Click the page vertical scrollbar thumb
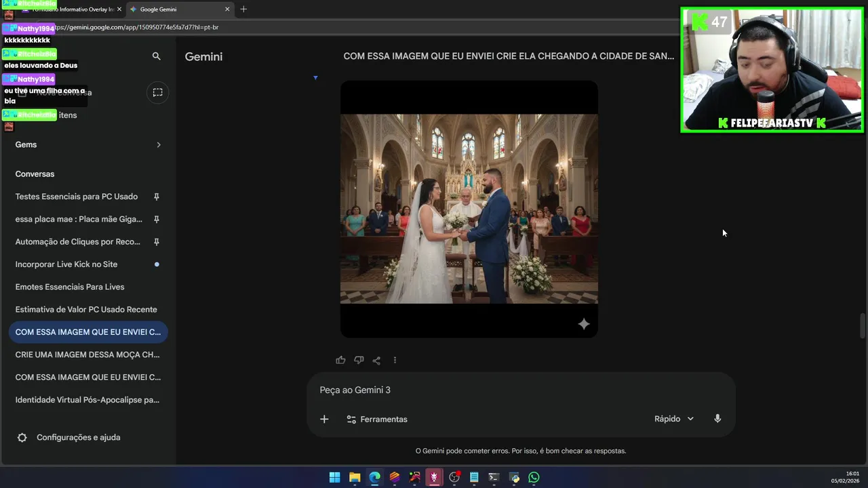 [x=863, y=326]
